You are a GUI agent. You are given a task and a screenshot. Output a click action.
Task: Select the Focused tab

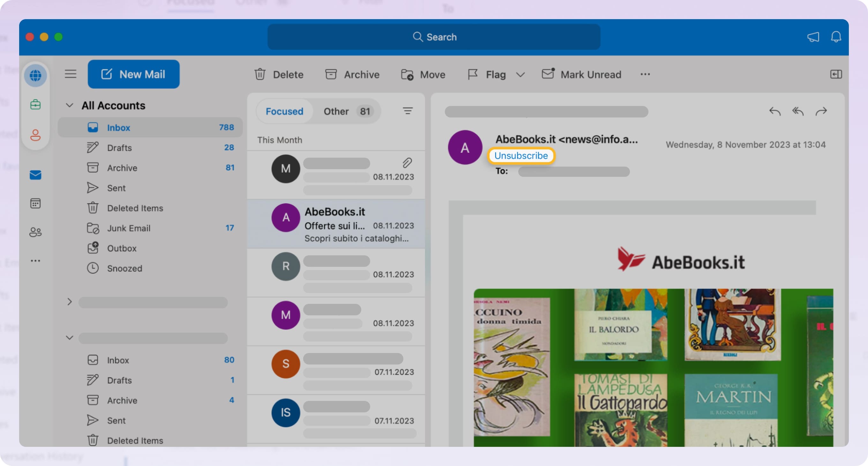pos(284,111)
